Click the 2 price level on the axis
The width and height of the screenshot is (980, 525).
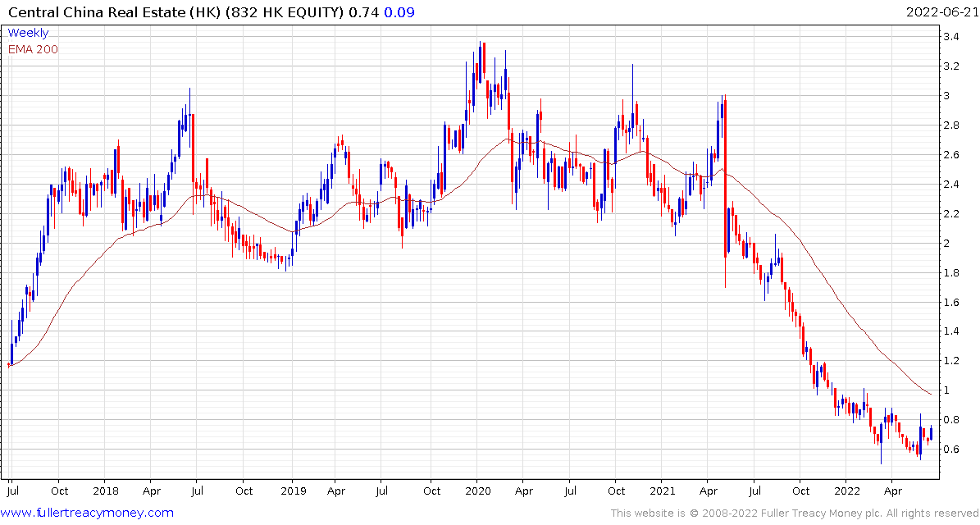947,244
